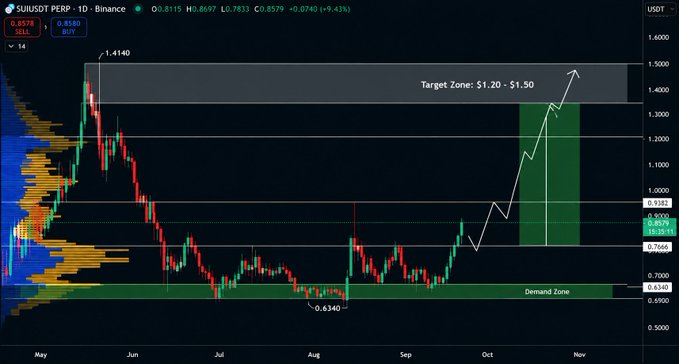Click the Target Zone: $1.20 - $1.50 text

tap(477, 85)
